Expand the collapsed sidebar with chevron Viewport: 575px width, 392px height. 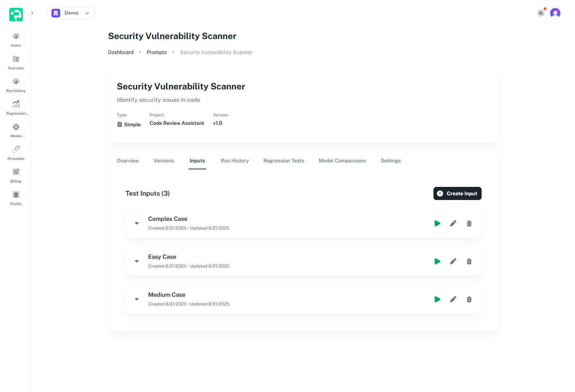32,13
